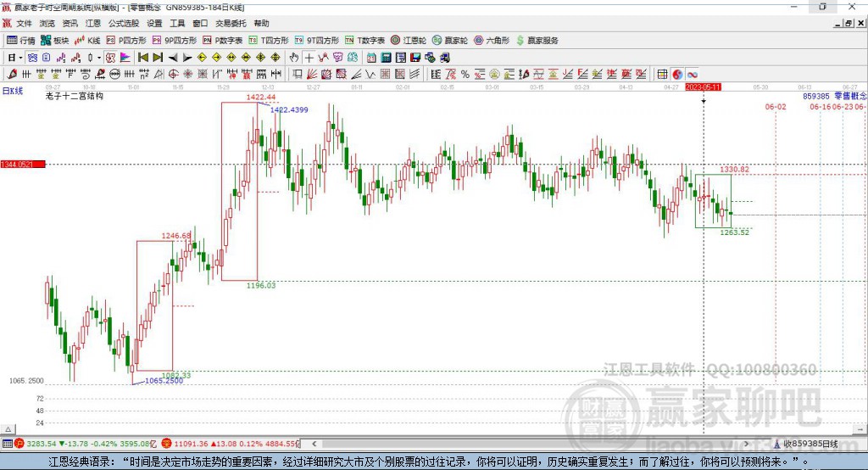Image resolution: width=868 pixels, height=470 pixels.
Task: Open the P四方形 square tool
Action: [x=126, y=41]
